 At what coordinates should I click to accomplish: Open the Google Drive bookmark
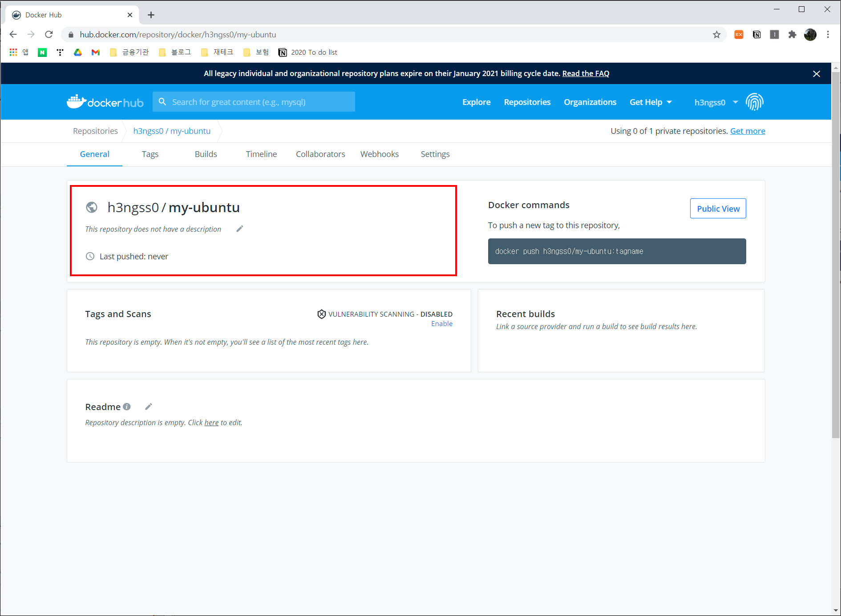[x=78, y=52]
